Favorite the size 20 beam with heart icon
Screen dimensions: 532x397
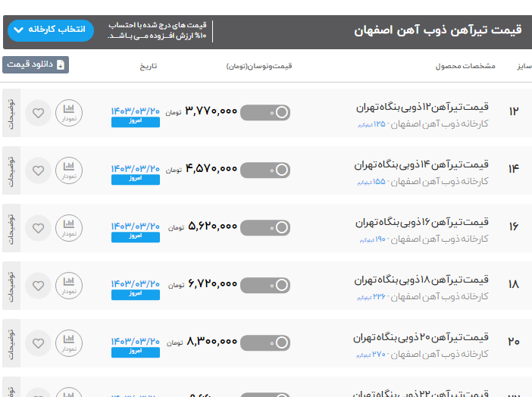(38, 342)
